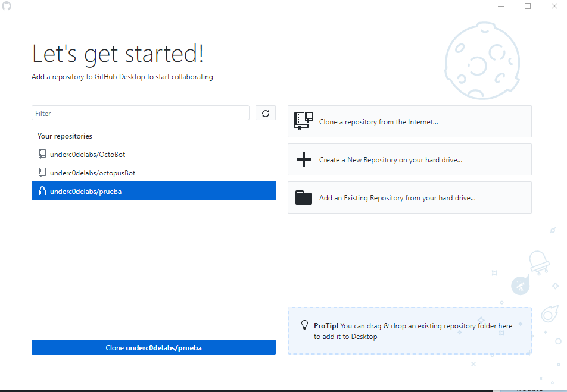
Task: Select underc0delabs/OctoBot repository
Action: click(x=153, y=154)
